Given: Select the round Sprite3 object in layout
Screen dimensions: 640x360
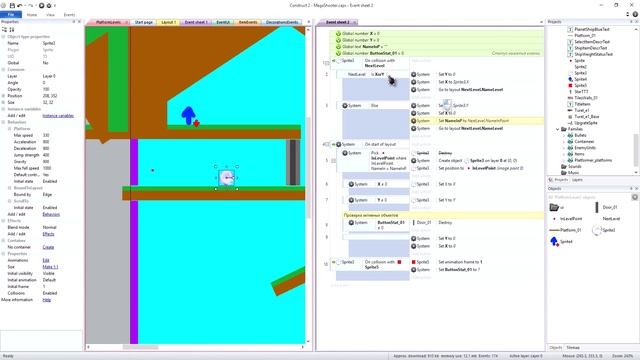Looking at the screenshot, I should 227,178.
